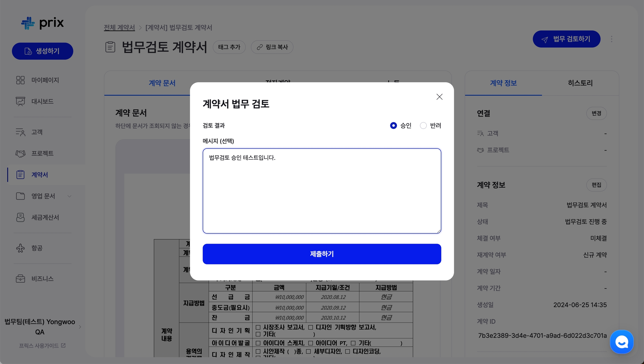Screen dimensions: 644x364
Task: Click the prix logo icon
Action: coord(28,23)
